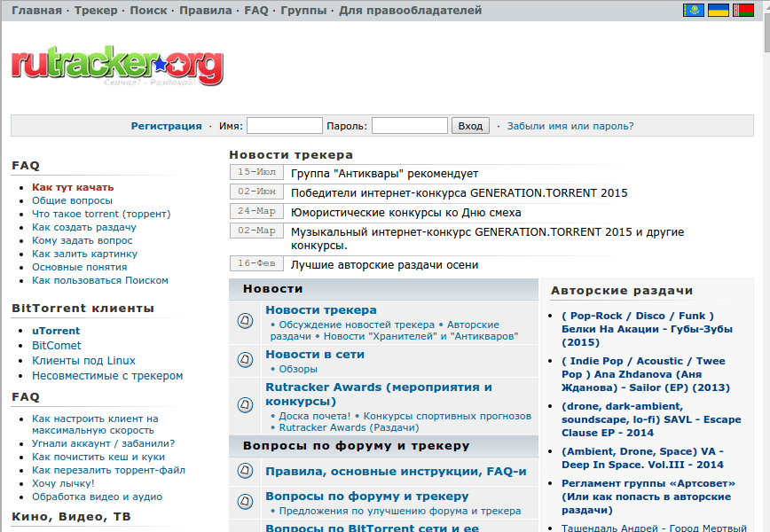Image resolution: width=770 pixels, height=532 pixels.
Task: Open Как создать раздачу link
Action: [84, 227]
